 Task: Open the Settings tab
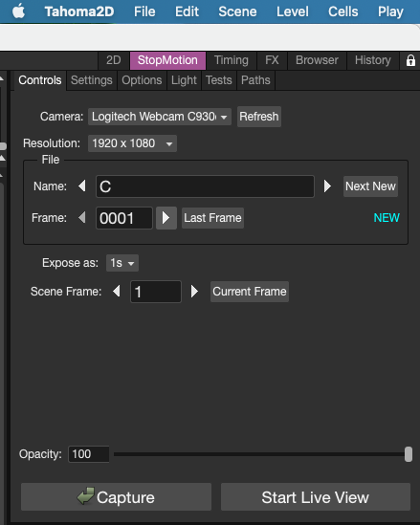click(x=92, y=80)
